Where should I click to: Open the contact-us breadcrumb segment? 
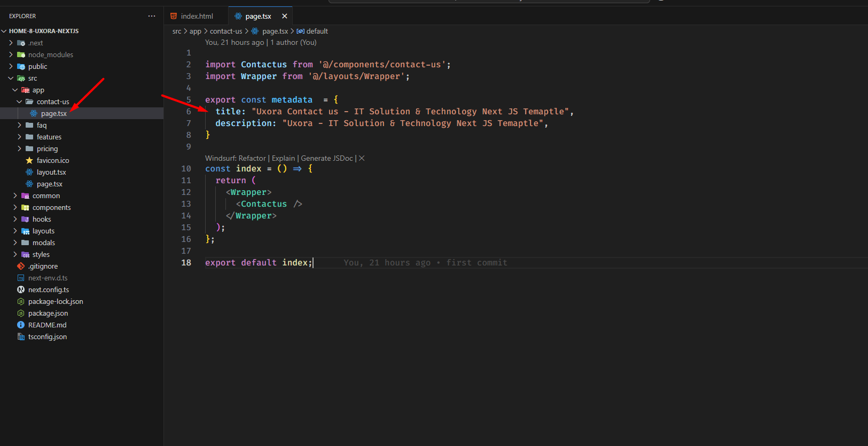pyautogui.click(x=226, y=31)
